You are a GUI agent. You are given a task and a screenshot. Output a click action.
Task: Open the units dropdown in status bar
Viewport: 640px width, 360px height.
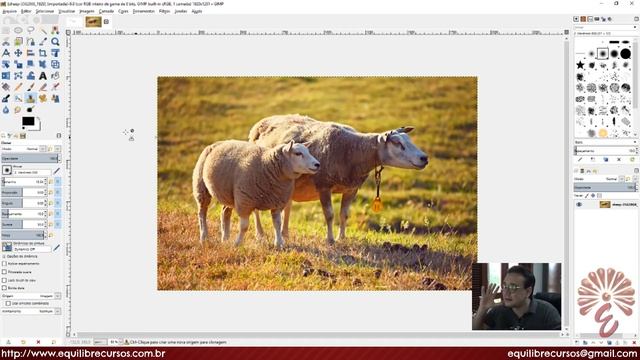click(x=100, y=342)
